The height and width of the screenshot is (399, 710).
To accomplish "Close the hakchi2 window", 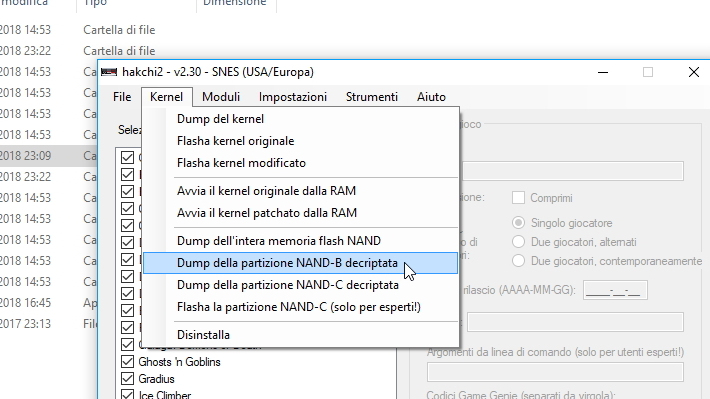I will (693, 72).
